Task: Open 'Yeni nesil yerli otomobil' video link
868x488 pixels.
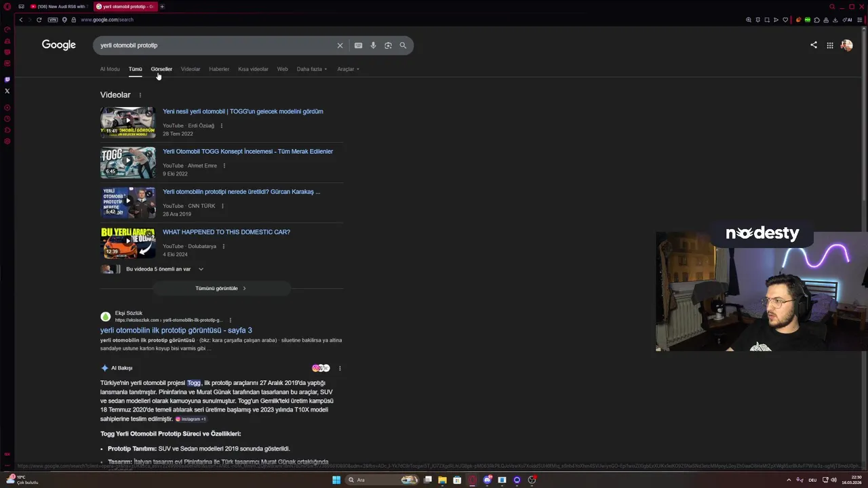Action: (x=243, y=111)
